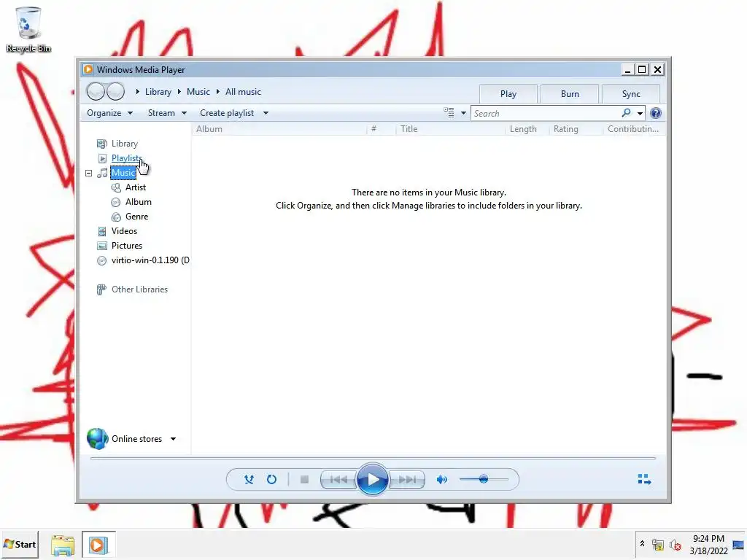This screenshot has width=747, height=560.
Task: Open Pictures library
Action: click(127, 246)
